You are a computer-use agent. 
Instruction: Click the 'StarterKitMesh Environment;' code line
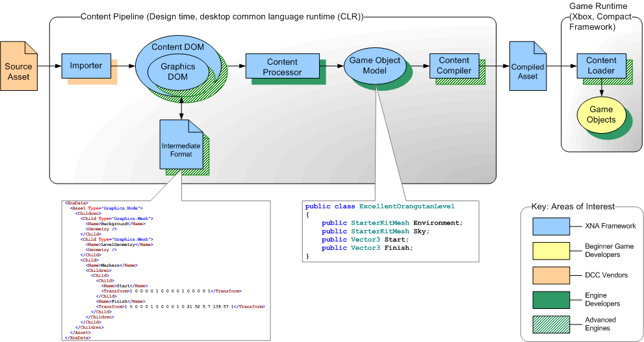(393, 223)
